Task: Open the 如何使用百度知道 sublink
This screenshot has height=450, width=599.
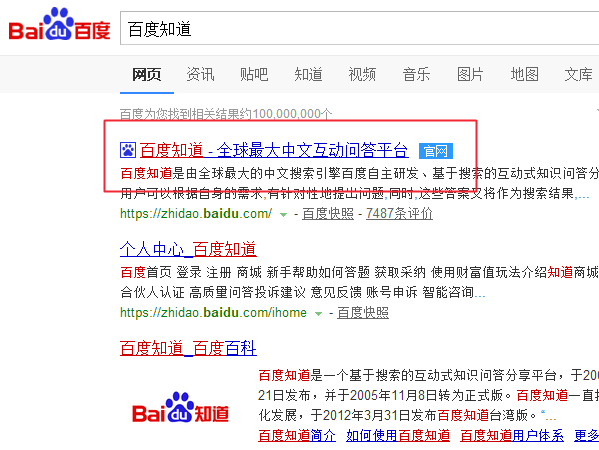Action: 398,435
